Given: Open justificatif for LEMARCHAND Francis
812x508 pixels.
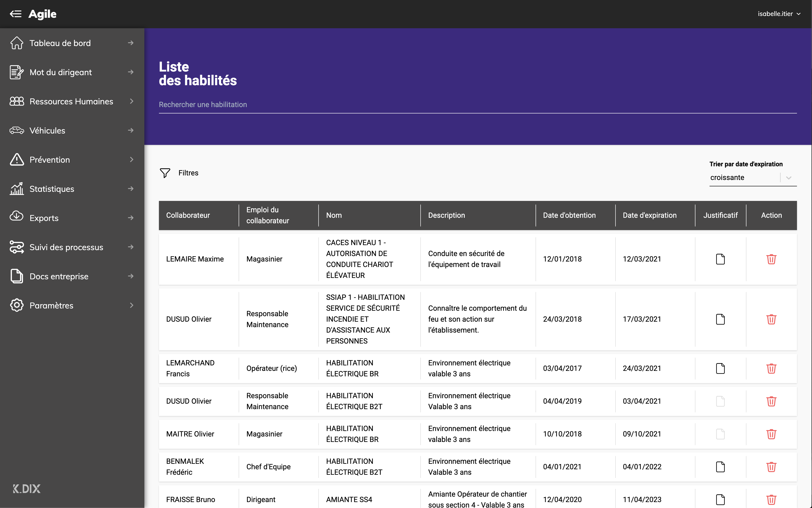Looking at the screenshot, I should click(x=720, y=368).
